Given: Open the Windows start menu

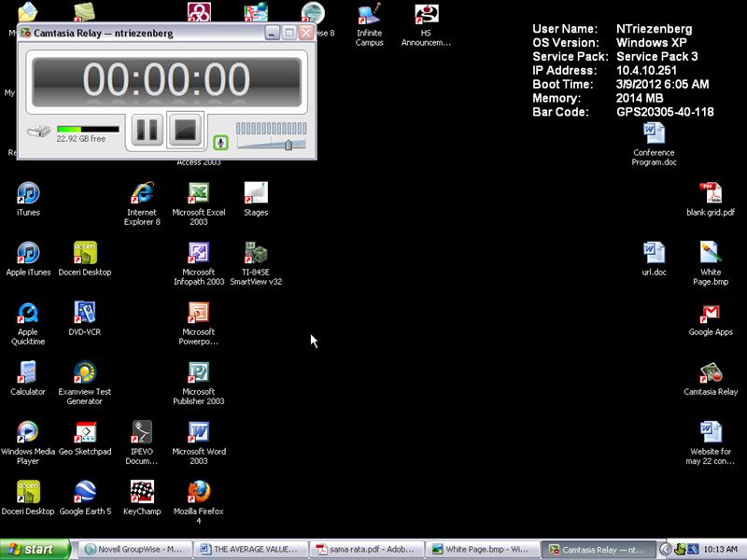Looking at the screenshot, I should click(35, 550).
